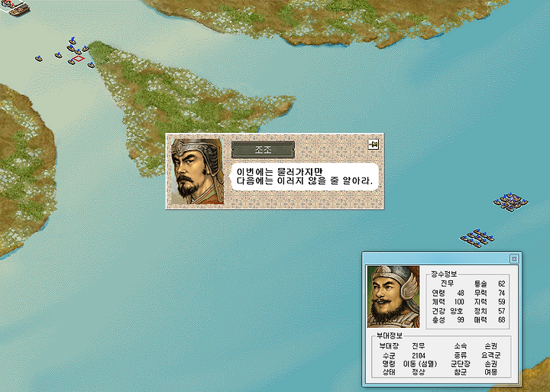Click the 무력 value 74
Viewport: 550px width, 392px height.
coord(501,293)
